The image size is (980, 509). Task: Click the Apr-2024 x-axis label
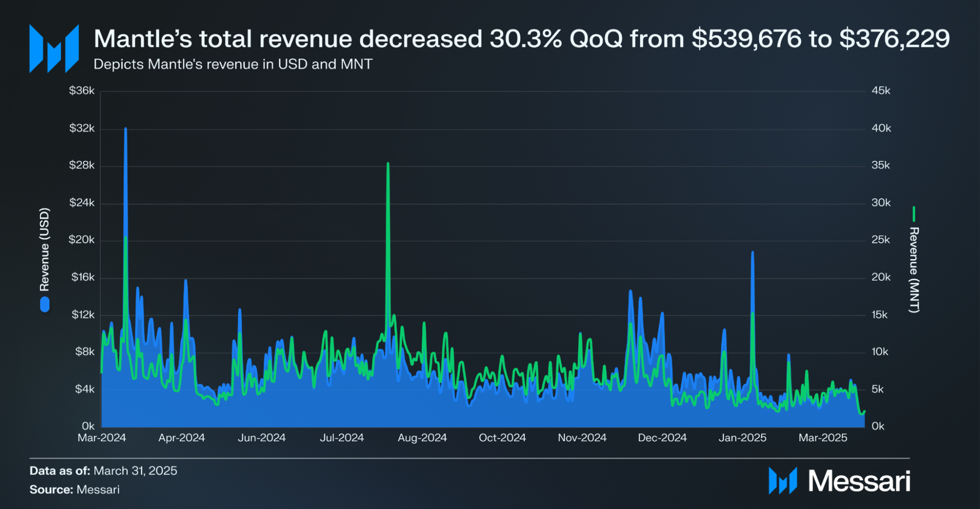pyautogui.click(x=182, y=438)
